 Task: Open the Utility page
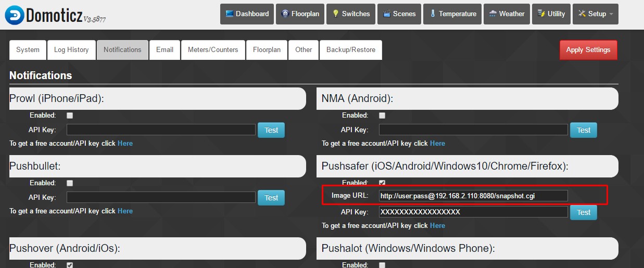click(551, 14)
